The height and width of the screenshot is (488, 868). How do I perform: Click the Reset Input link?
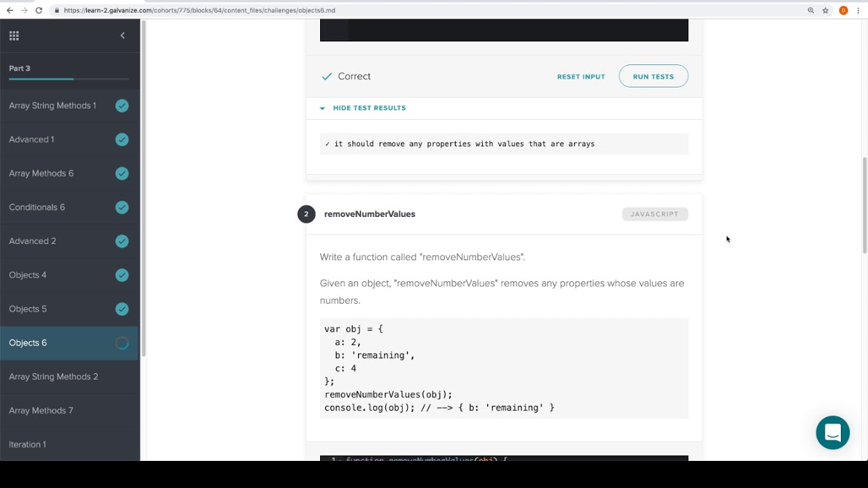pyautogui.click(x=580, y=77)
